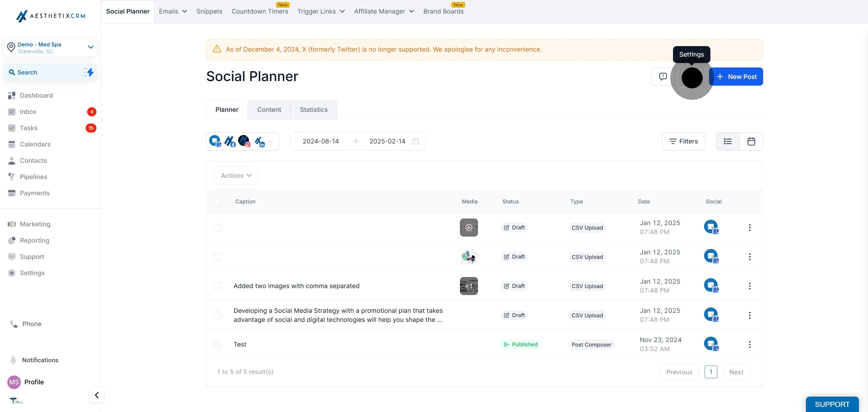Switch to the Statistics tab
This screenshot has height=412, width=868.
(313, 109)
